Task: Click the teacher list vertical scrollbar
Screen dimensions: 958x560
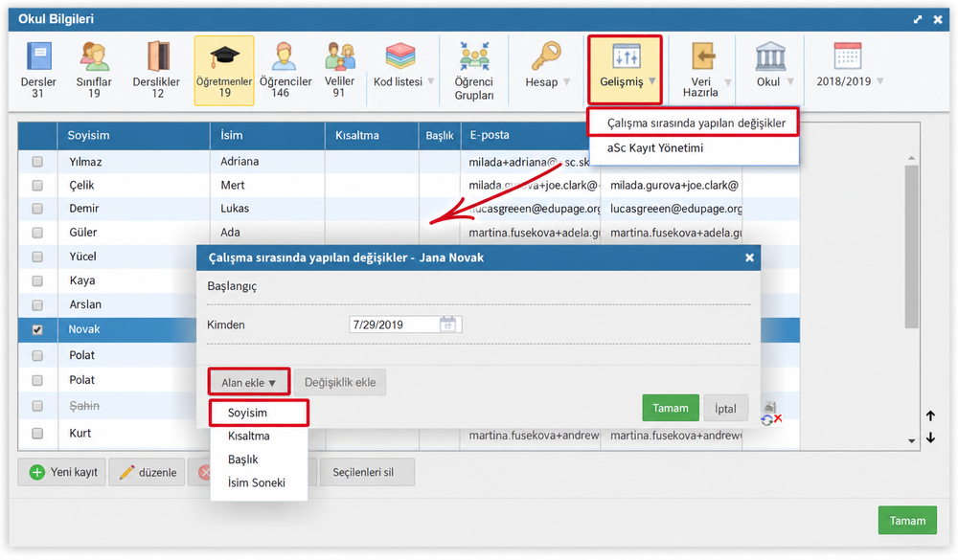Action: [912, 245]
